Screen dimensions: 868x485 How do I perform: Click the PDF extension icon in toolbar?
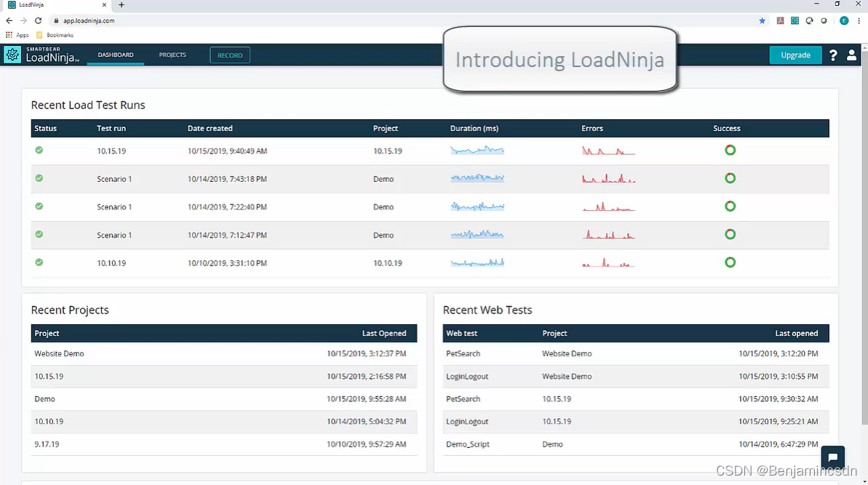(x=780, y=20)
